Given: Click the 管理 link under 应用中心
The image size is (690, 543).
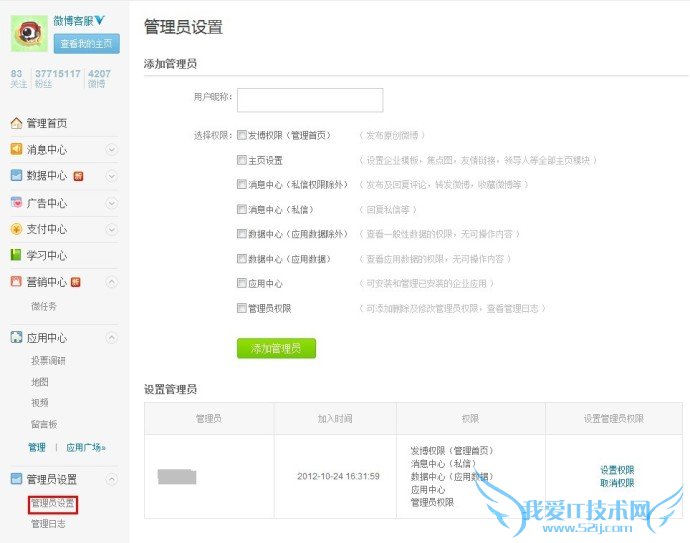Looking at the screenshot, I should (x=37, y=448).
